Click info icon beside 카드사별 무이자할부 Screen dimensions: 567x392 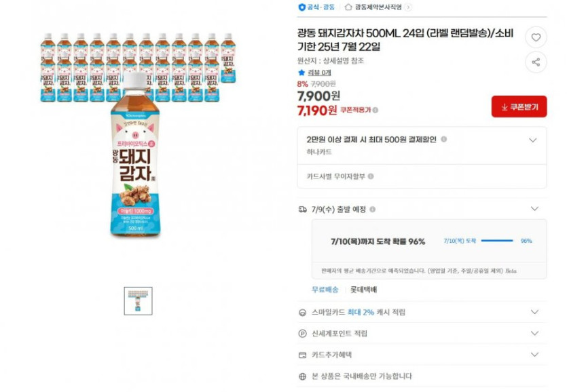(371, 176)
